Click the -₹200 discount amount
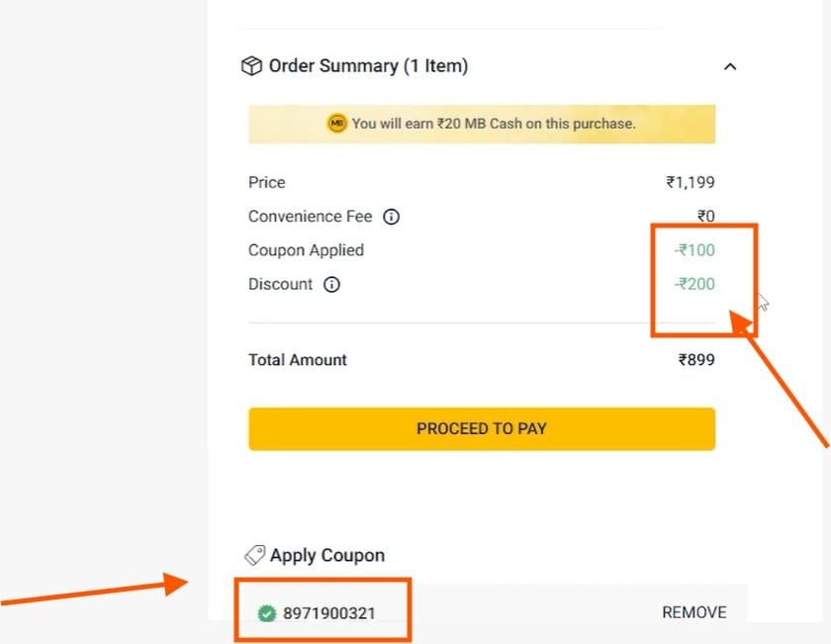 click(x=694, y=284)
